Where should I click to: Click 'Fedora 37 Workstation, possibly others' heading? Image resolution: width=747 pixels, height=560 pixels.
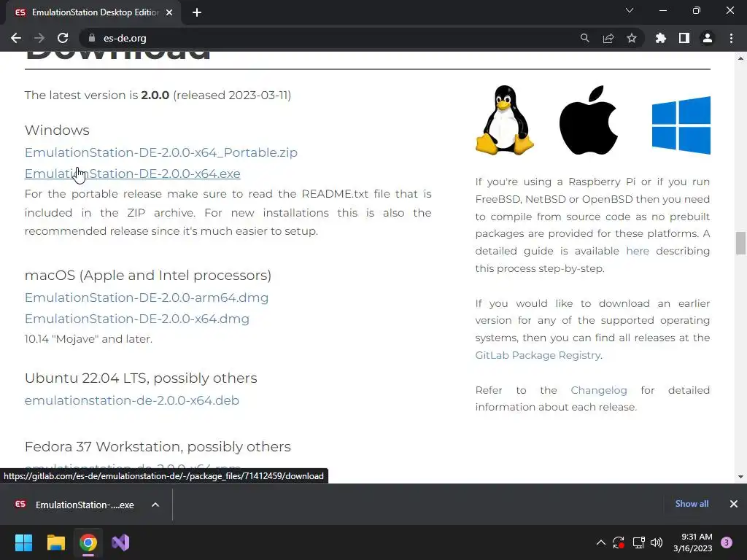pyautogui.click(x=158, y=447)
